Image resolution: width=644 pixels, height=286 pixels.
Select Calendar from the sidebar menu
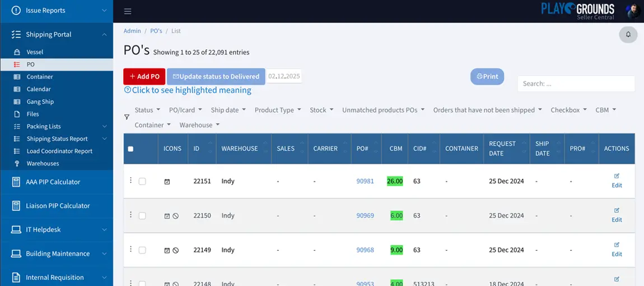(39, 89)
